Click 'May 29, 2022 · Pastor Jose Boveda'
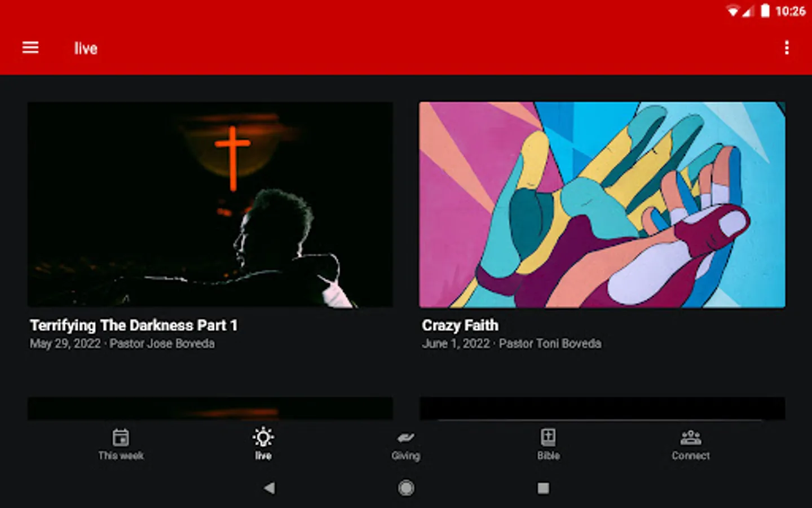 click(122, 344)
